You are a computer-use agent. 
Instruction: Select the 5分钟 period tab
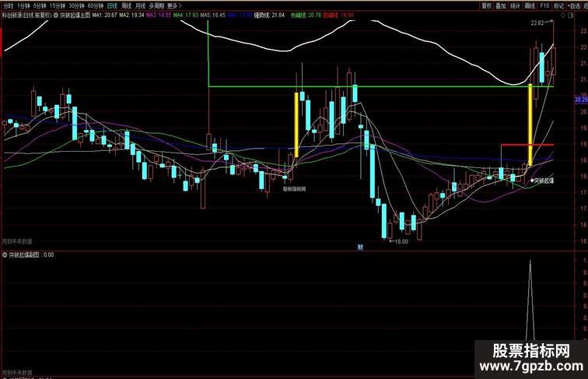click(x=40, y=5)
